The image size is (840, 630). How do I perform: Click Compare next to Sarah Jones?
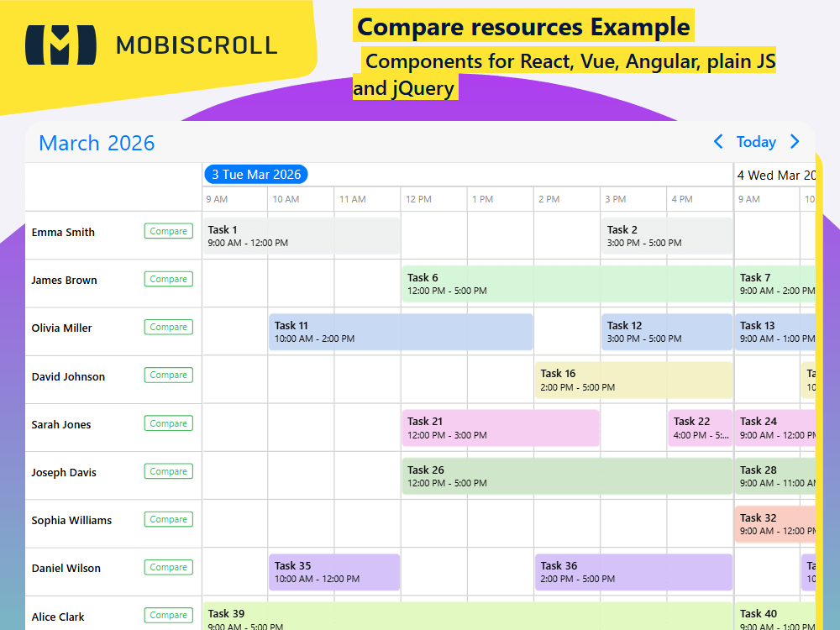click(x=168, y=423)
